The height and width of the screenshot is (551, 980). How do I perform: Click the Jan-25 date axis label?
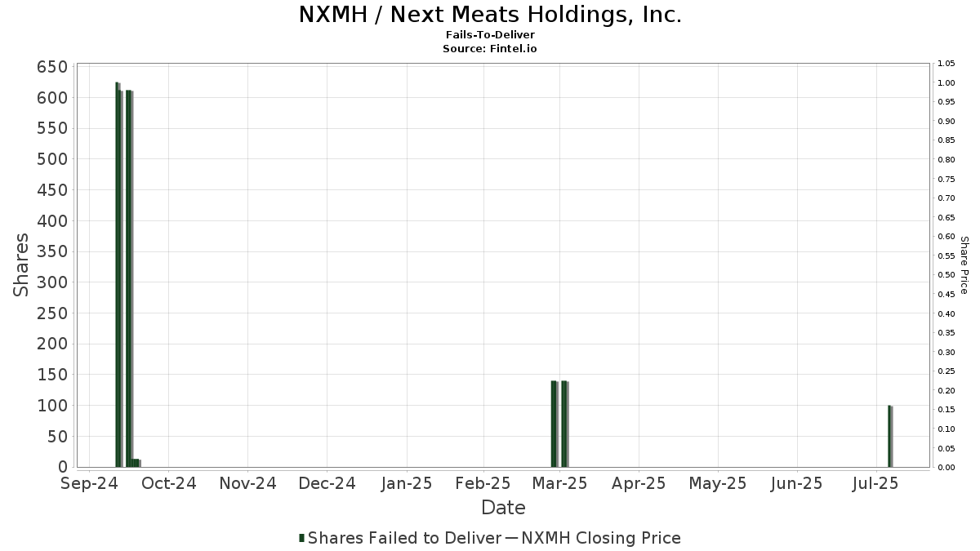[406, 483]
